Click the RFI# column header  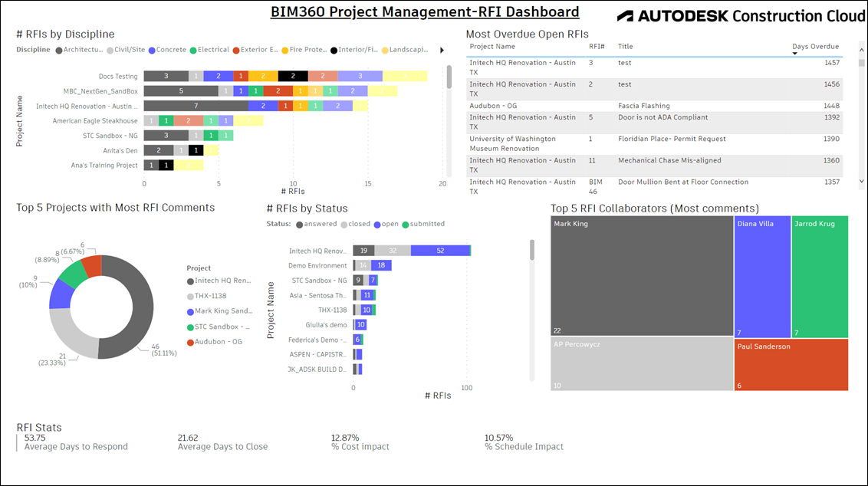[x=597, y=47]
